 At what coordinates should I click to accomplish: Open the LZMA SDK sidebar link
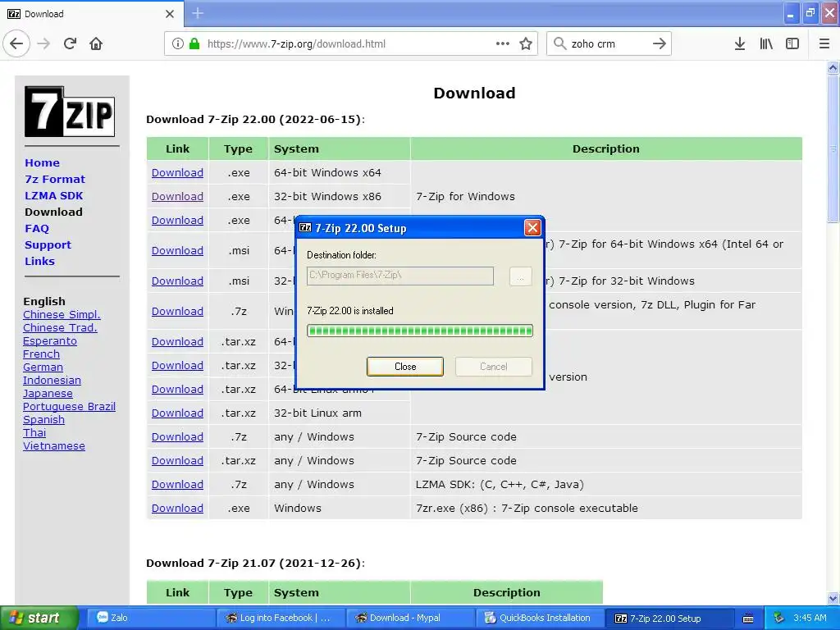click(x=53, y=195)
